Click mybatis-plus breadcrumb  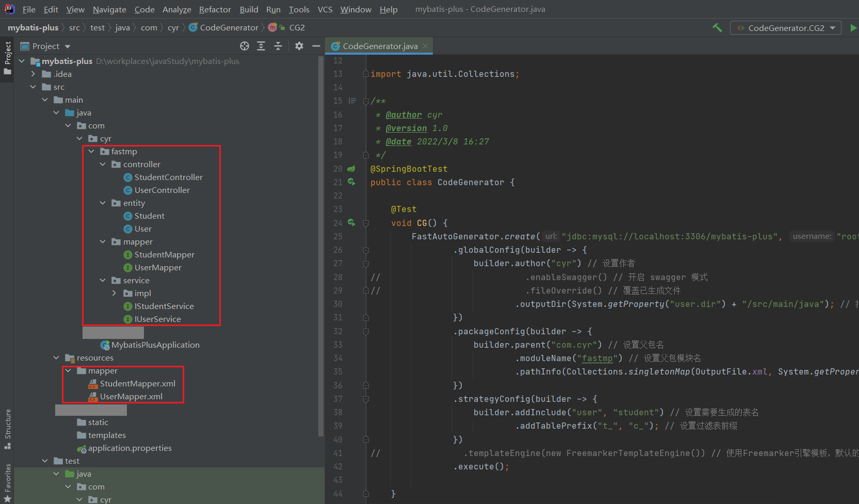pos(33,27)
